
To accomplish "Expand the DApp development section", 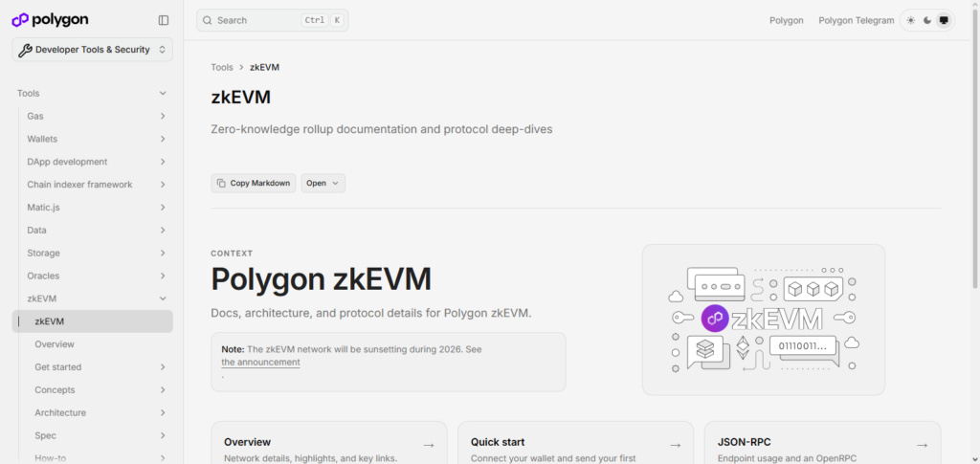I will (163, 162).
